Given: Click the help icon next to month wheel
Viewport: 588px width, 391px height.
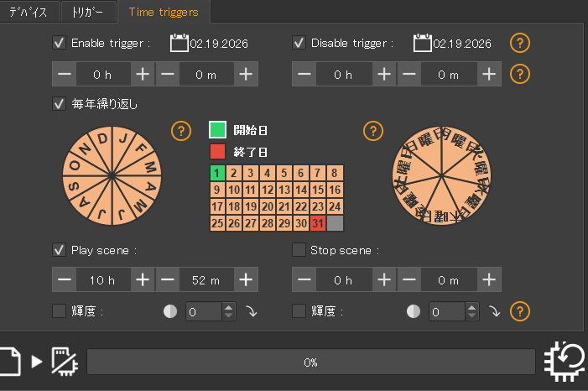Looking at the screenshot, I should 180,130.
